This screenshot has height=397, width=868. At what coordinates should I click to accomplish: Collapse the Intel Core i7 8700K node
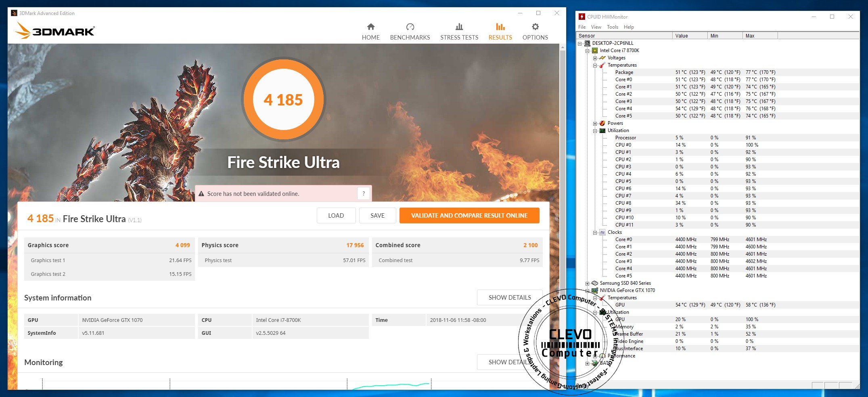(588, 51)
